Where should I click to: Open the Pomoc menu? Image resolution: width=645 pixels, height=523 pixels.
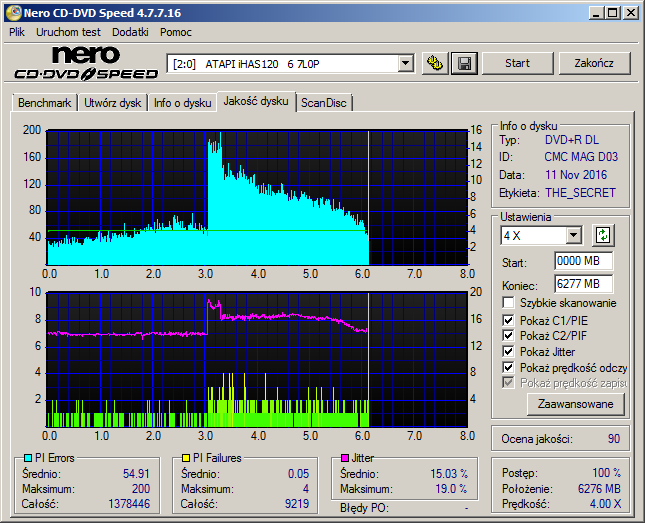pos(176,32)
